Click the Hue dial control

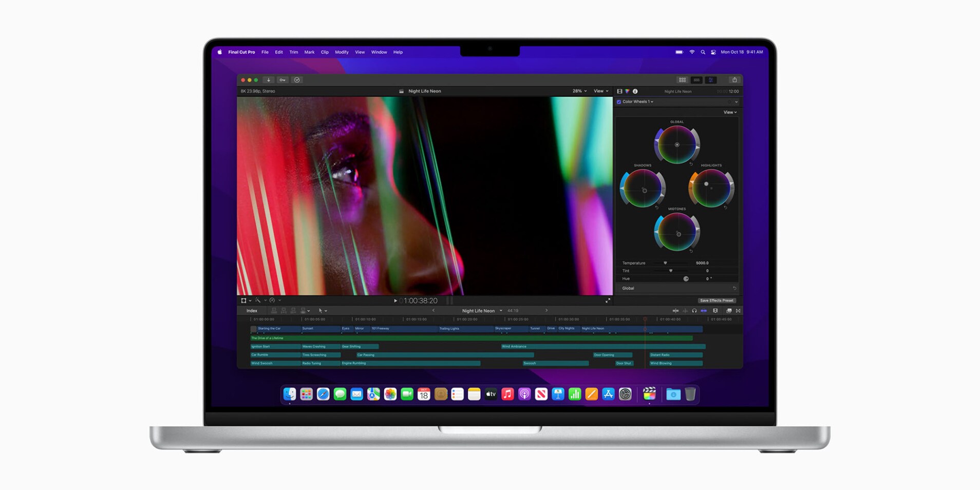[686, 278]
